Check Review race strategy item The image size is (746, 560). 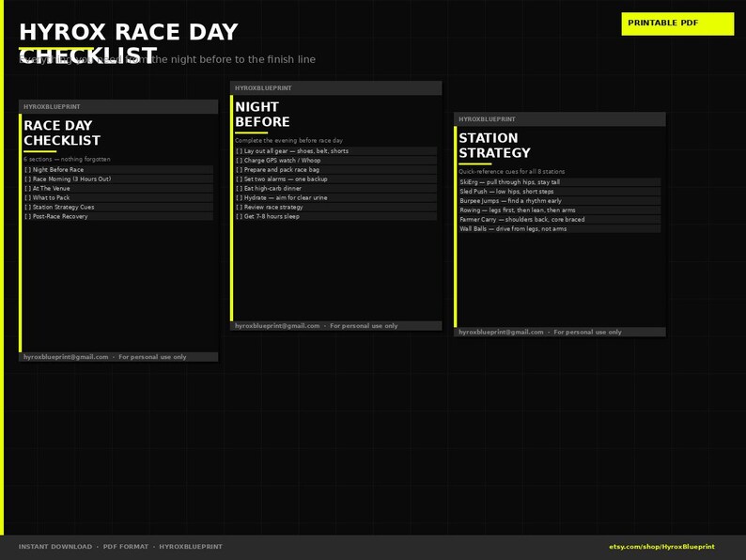point(336,207)
